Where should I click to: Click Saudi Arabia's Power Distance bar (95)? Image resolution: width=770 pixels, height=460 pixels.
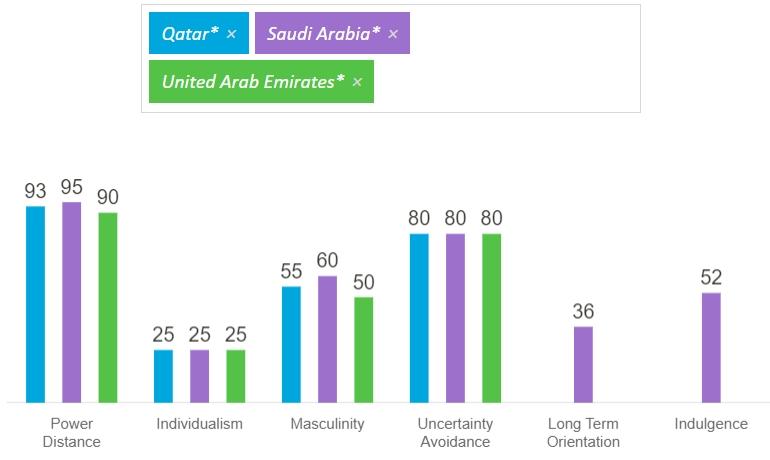click(x=72, y=302)
